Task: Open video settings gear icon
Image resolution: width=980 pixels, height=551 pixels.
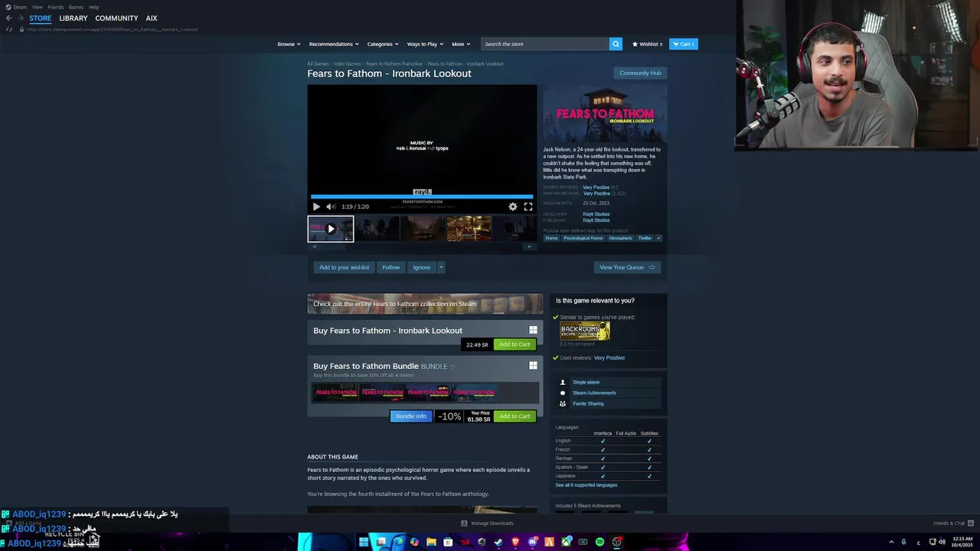Action: coord(513,207)
